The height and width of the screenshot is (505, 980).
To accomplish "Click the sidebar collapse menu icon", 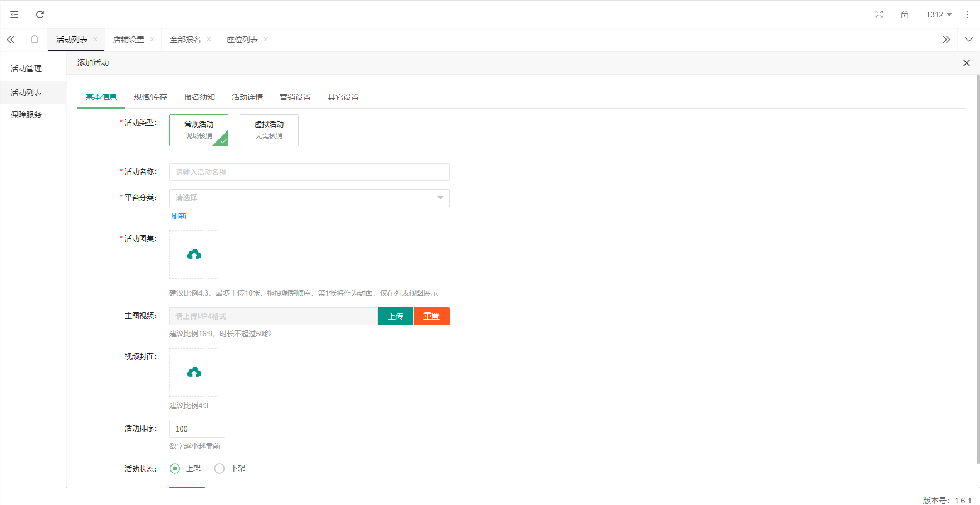I will pyautogui.click(x=14, y=14).
